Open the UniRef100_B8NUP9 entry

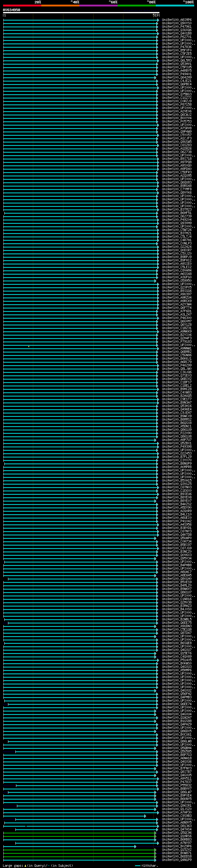pos(177,463)
